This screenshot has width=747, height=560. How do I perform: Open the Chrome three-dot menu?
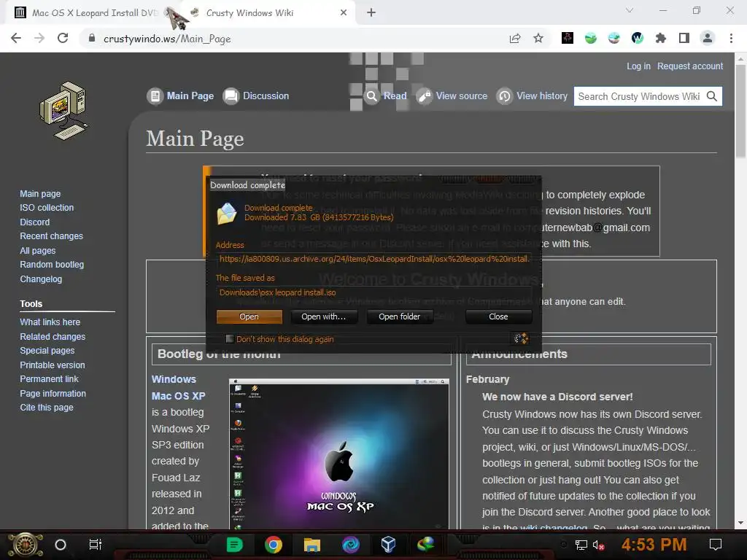coord(731,38)
